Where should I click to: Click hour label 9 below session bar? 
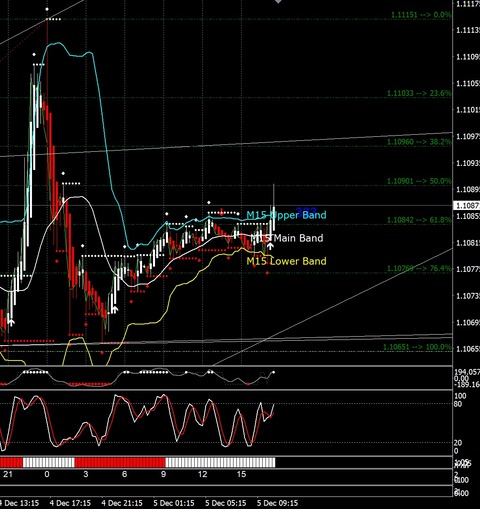coord(164,474)
